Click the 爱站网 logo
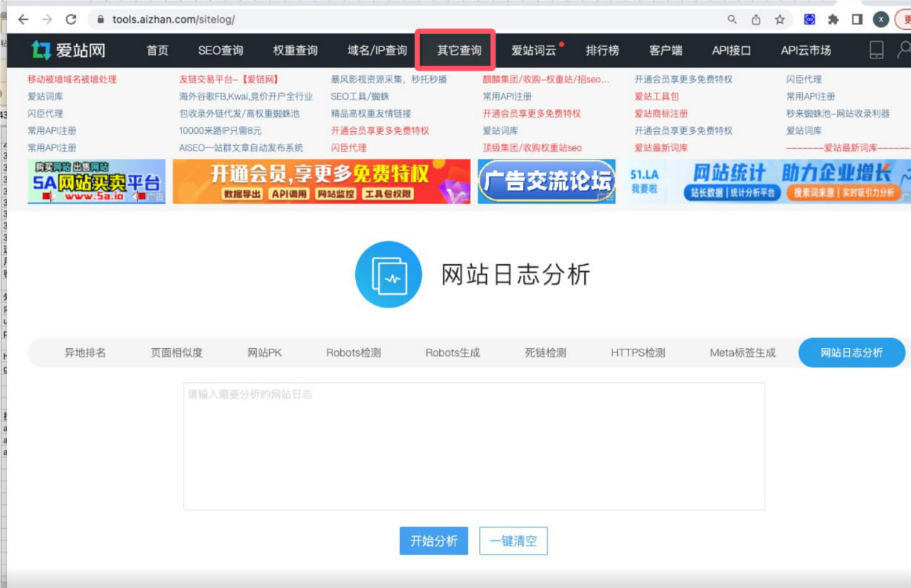 pos(68,50)
